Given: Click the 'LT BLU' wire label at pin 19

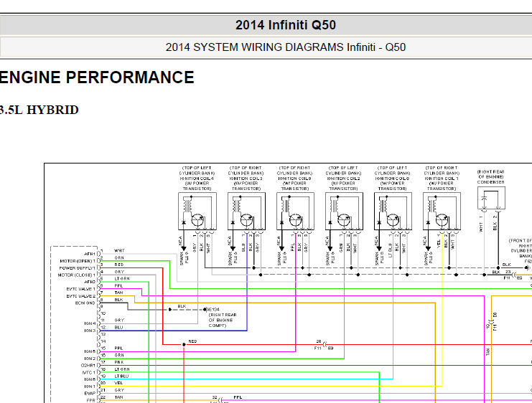Looking at the screenshot, I should [121, 376].
